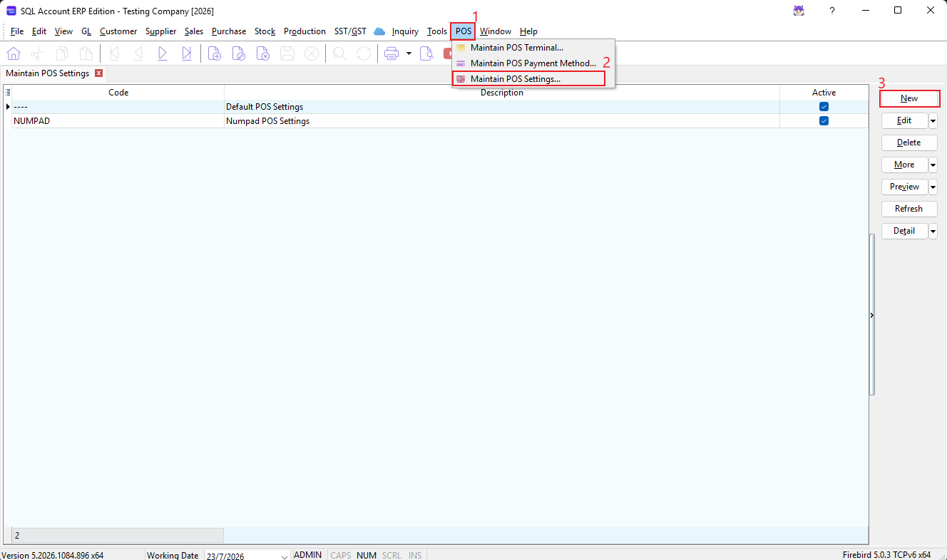Click the Delete button
This screenshot has width=947, height=560.
click(x=909, y=142)
